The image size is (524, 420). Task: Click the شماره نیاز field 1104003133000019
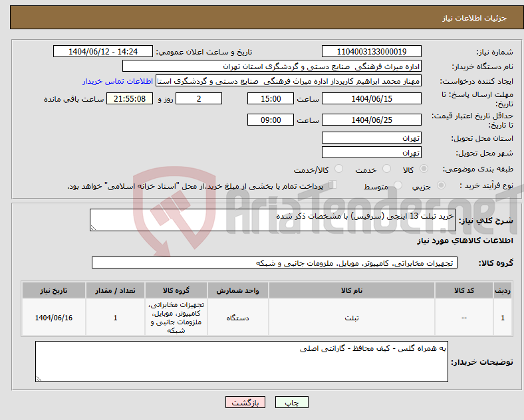click(372, 51)
